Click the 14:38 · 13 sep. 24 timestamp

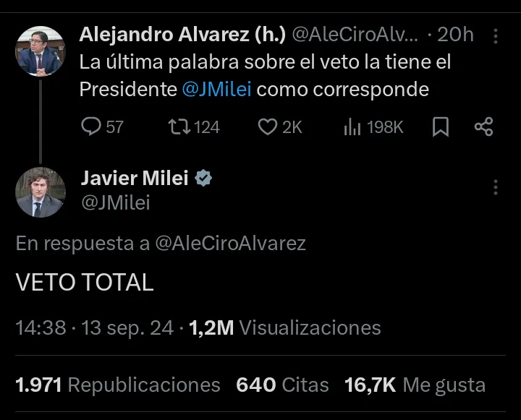[95, 327]
